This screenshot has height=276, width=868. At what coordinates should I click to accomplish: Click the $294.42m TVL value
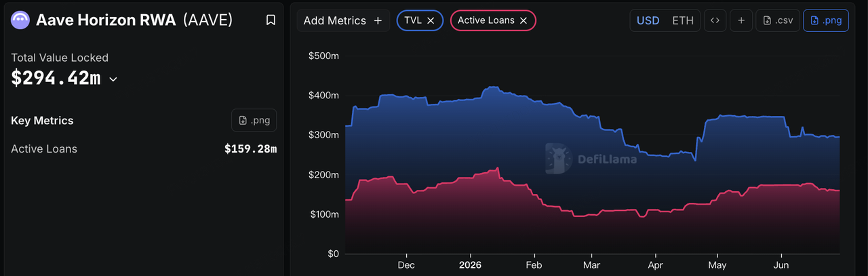(56, 78)
